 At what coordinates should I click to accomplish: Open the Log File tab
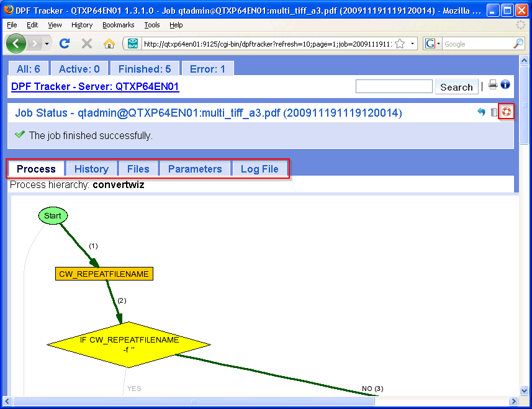(x=259, y=169)
